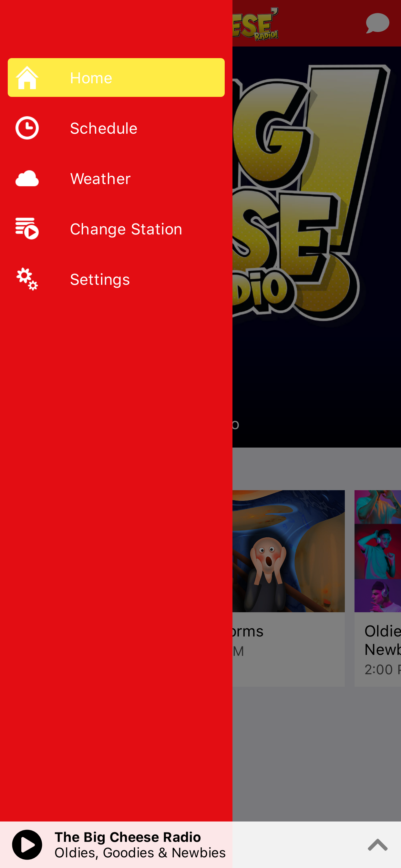Open the chat bubble icon
The image size is (401, 868).
[x=377, y=23]
